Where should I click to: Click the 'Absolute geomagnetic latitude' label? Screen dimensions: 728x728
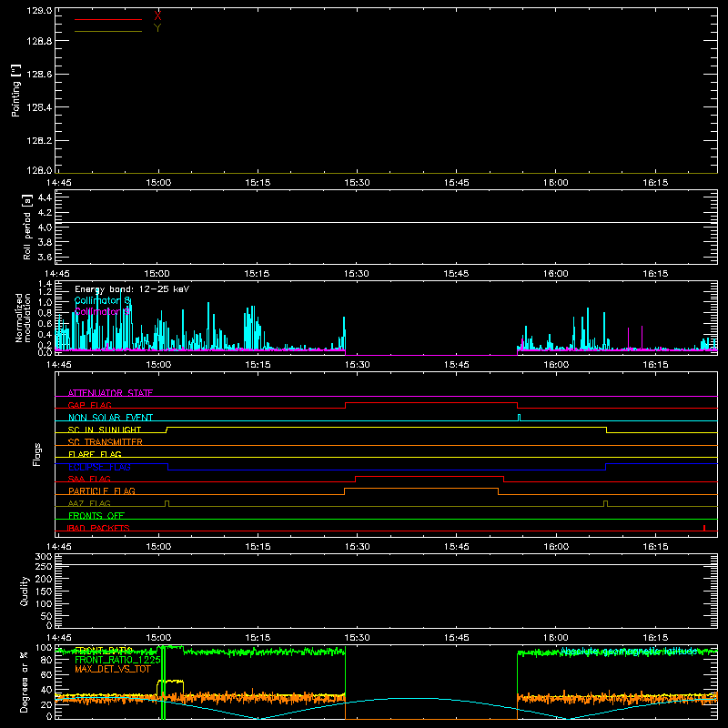pos(629,651)
